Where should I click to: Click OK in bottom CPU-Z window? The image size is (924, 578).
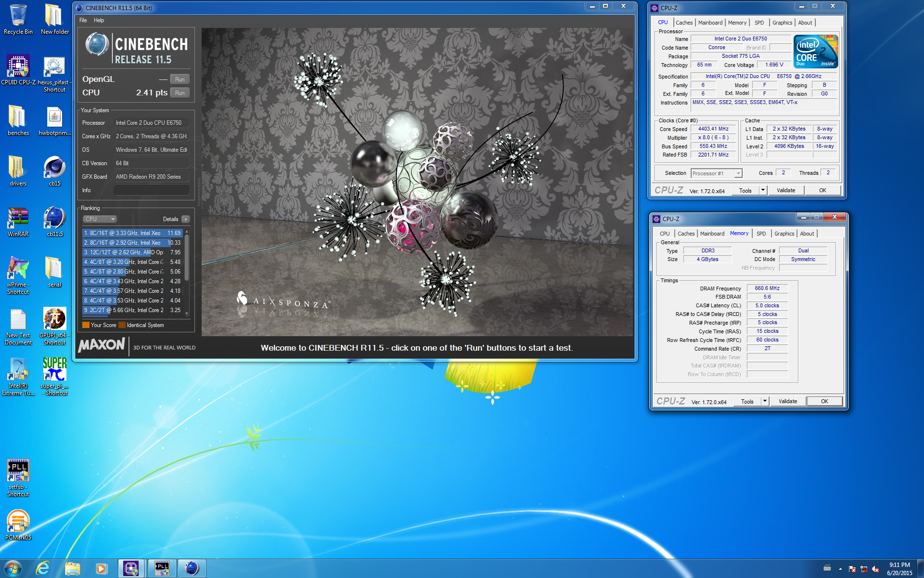click(x=825, y=402)
